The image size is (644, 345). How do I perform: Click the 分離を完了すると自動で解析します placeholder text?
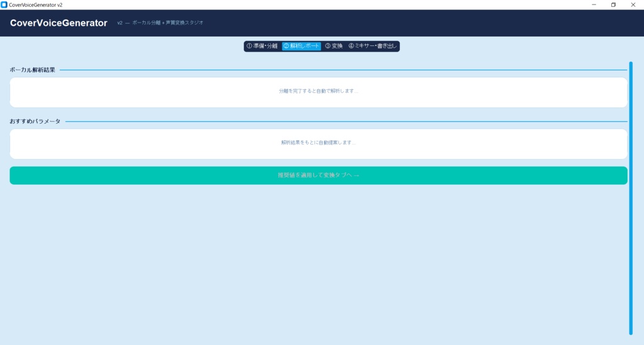pos(318,91)
